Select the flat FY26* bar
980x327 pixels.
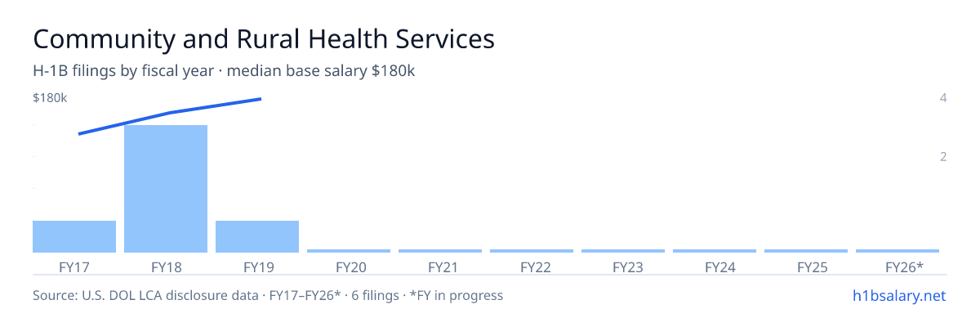pyautogui.click(x=898, y=251)
